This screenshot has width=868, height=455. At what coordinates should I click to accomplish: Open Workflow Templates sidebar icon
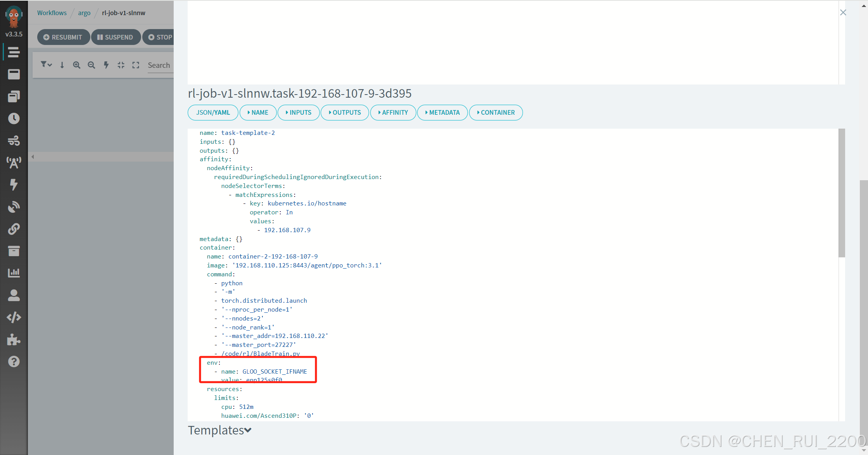click(x=14, y=74)
